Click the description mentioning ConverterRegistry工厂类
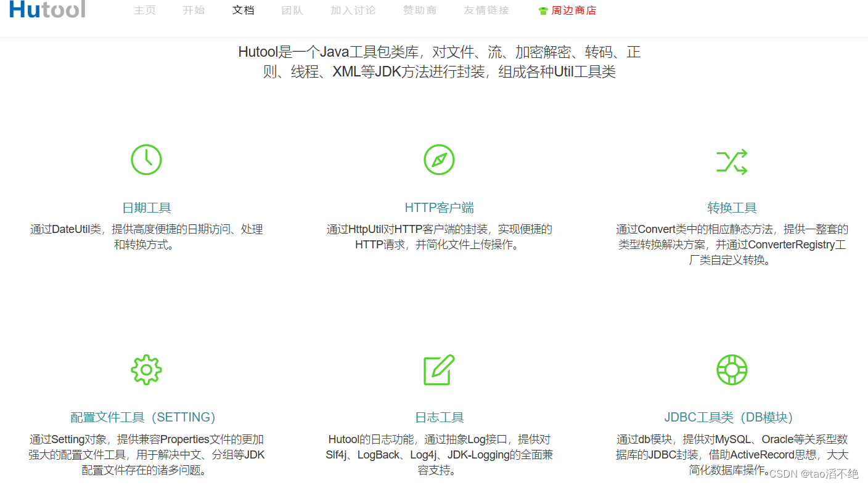 point(732,245)
